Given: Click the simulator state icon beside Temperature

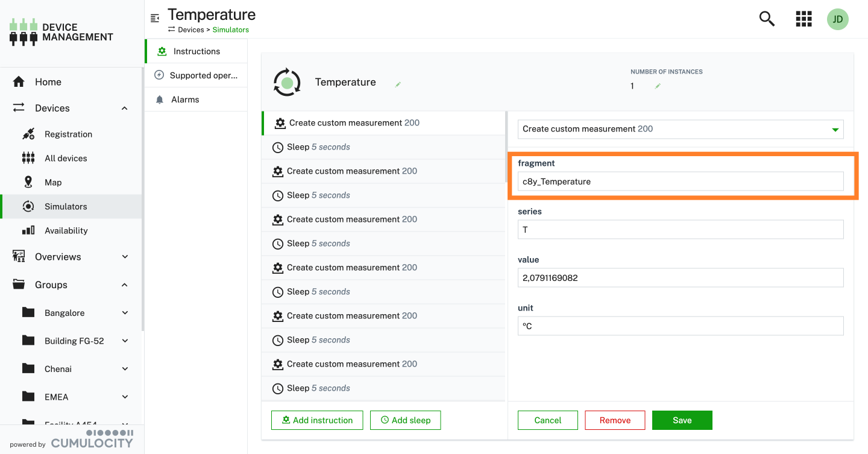Looking at the screenshot, I should (x=287, y=82).
